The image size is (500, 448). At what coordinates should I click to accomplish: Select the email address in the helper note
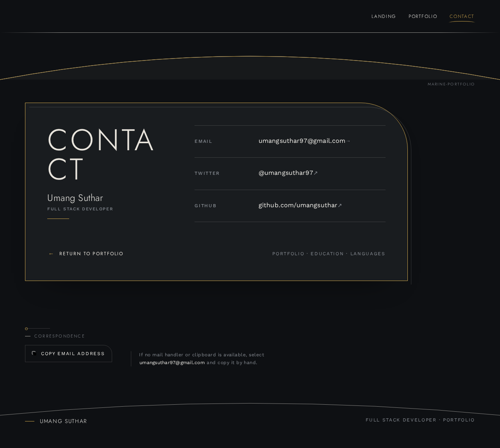pyautogui.click(x=172, y=363)
